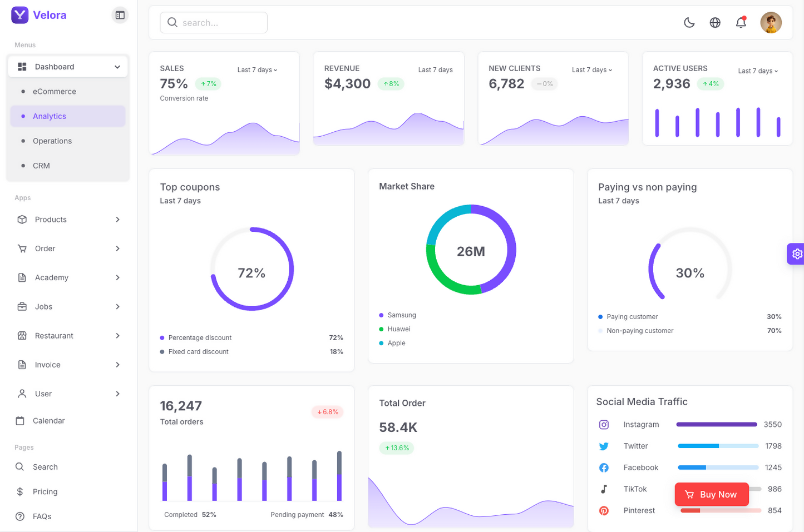Screen dimensions: 804x532
Task: Click the user profile avatar
Action: 771,23
